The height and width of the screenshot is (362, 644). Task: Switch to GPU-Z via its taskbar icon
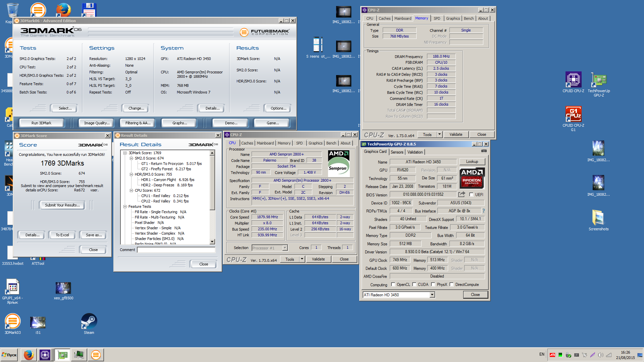[62, 355]
